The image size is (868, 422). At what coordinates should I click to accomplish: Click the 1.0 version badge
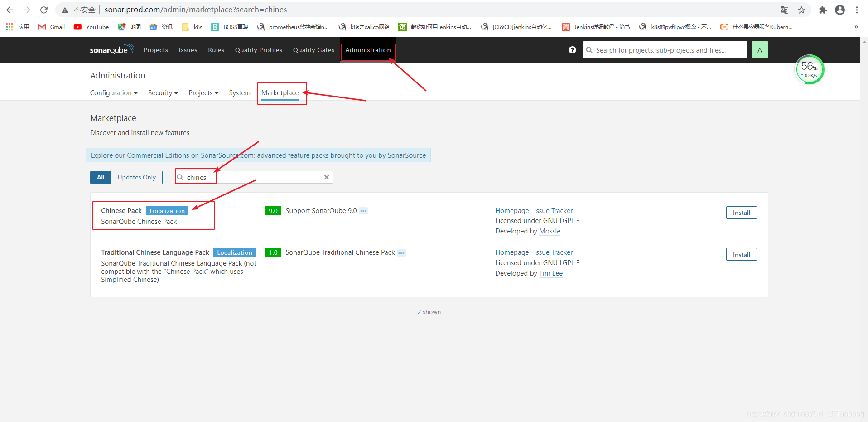click(x=273, y=252)
